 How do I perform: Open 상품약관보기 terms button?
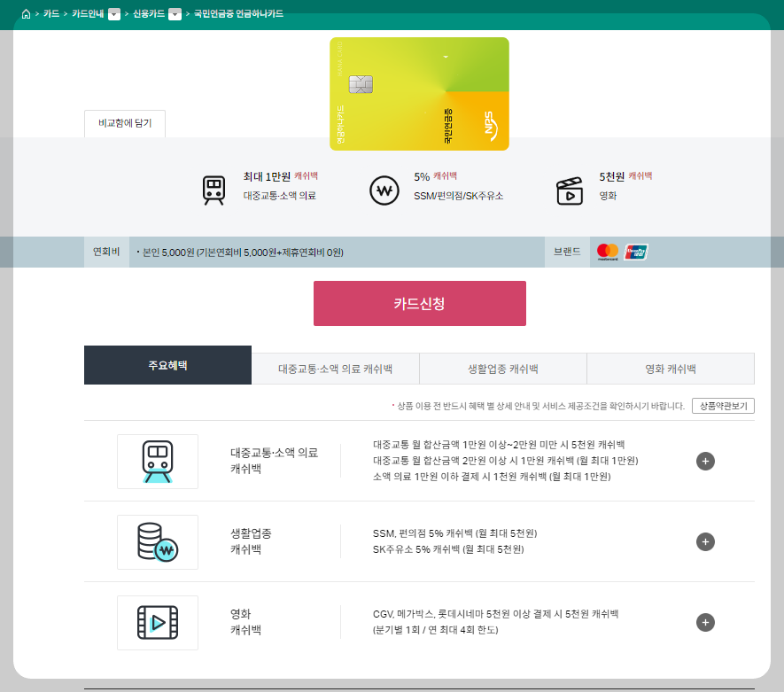point(723,406)
